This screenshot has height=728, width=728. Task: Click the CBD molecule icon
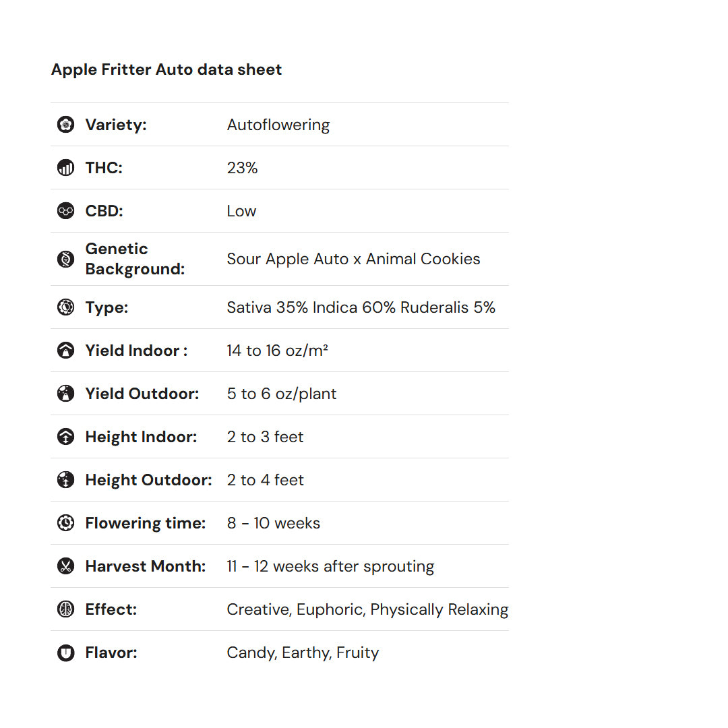pos(65,211)
